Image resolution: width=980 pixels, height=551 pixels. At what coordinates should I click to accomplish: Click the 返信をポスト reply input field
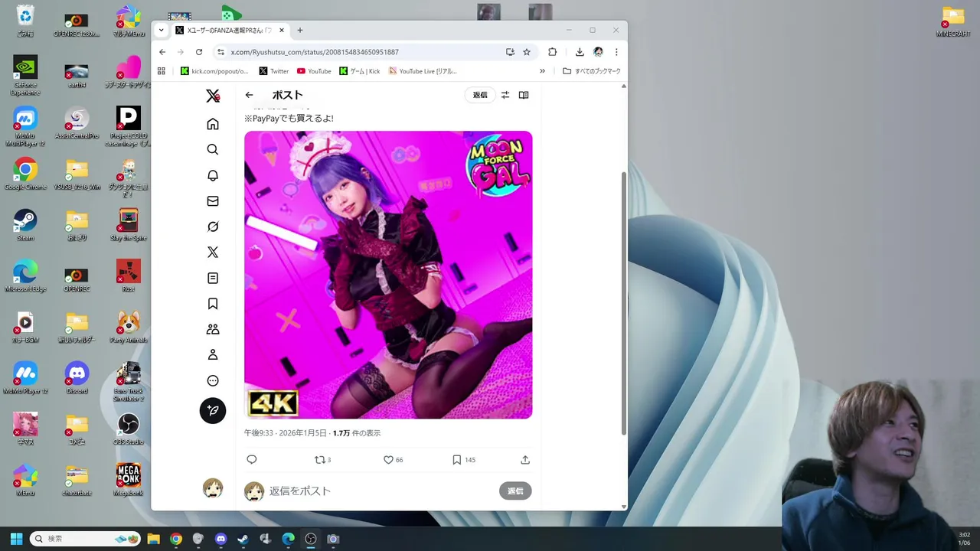[x=379, y=491]
